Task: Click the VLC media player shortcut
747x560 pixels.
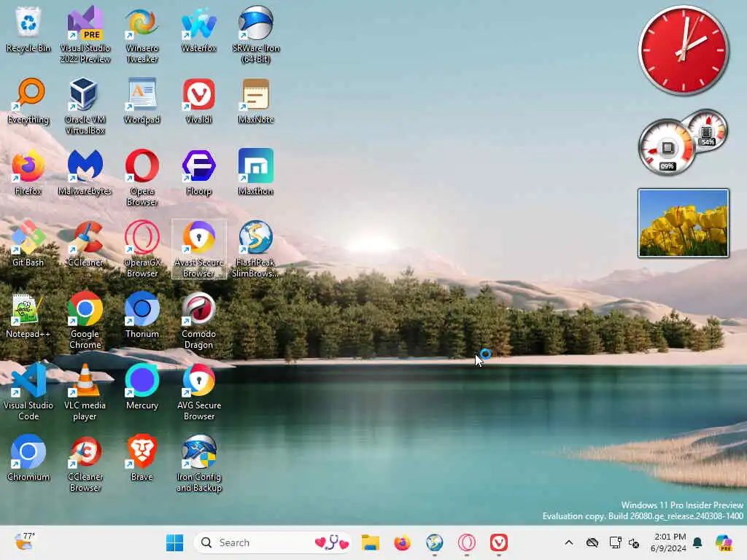Action: (85, 392)
